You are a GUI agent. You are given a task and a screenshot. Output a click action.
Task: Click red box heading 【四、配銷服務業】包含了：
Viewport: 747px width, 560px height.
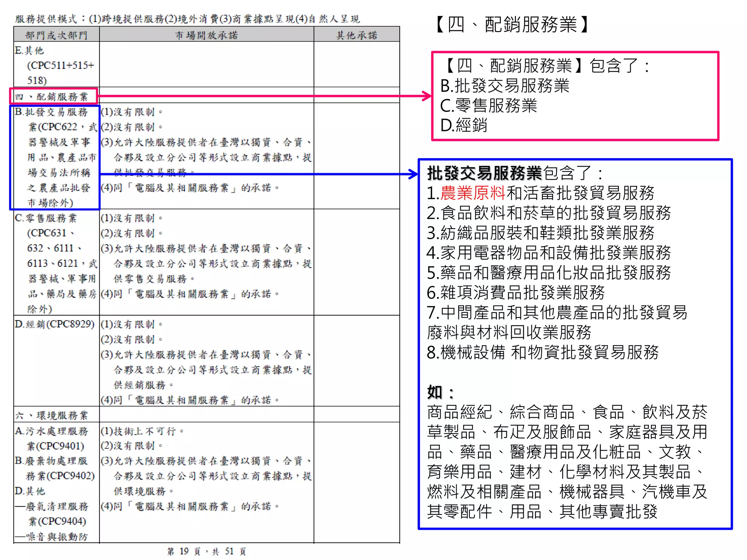(546, 66)
